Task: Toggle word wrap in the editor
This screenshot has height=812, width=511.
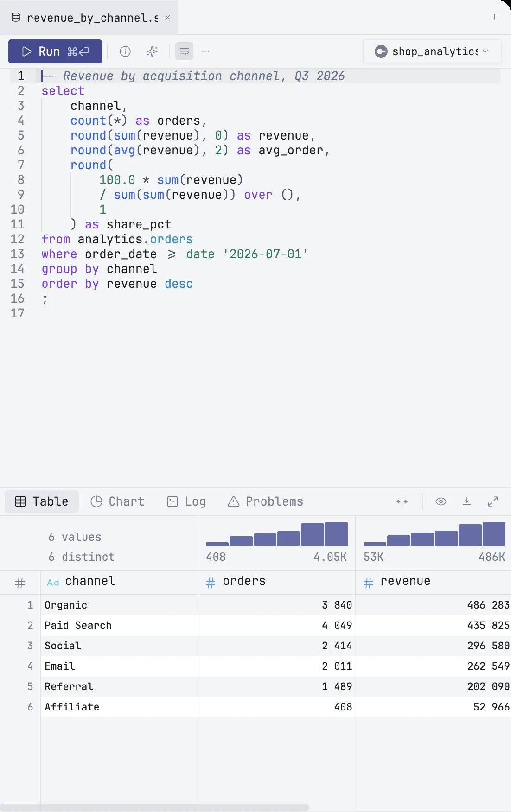Action: pyautogui.click(x=184, y=51)
